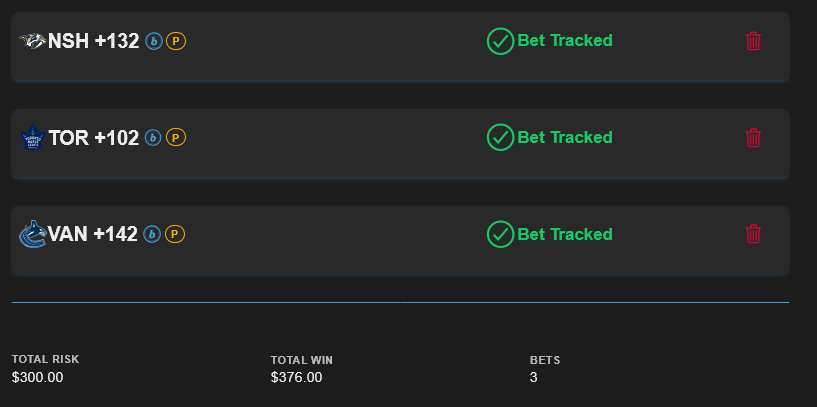
Task: Click orange 'P' badge beside VAN +142
Action: click(x=174, y=234)
